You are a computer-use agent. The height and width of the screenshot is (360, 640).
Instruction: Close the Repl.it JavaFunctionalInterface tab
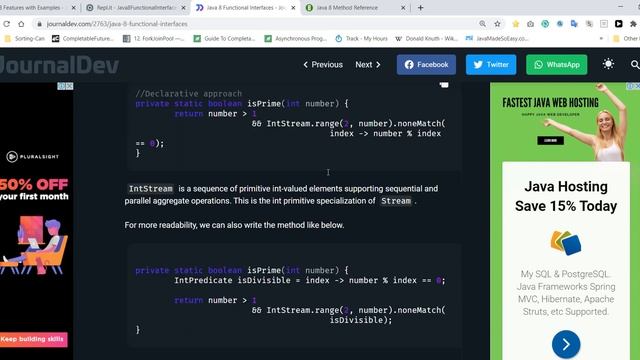(183, 8)
